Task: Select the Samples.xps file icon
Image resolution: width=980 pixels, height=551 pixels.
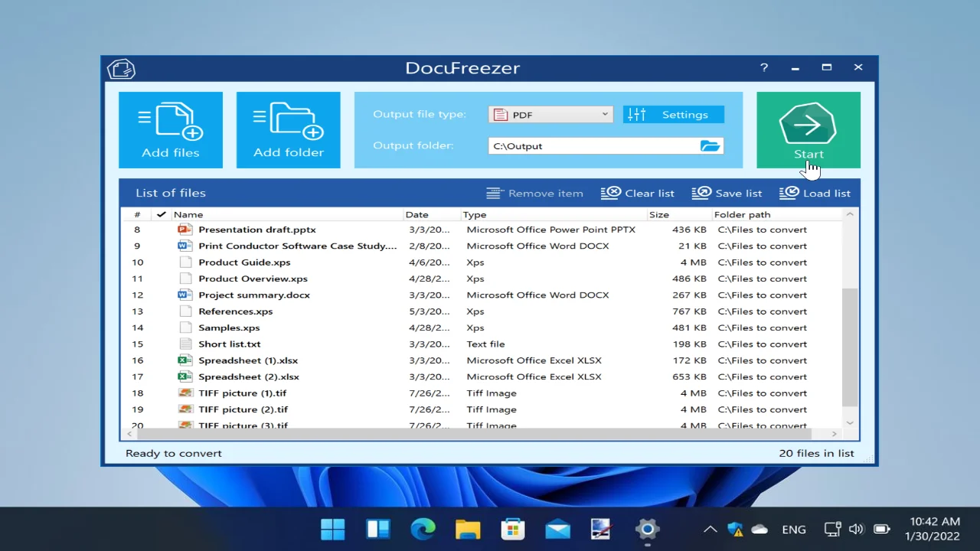Action: click(x=185, y=328)
